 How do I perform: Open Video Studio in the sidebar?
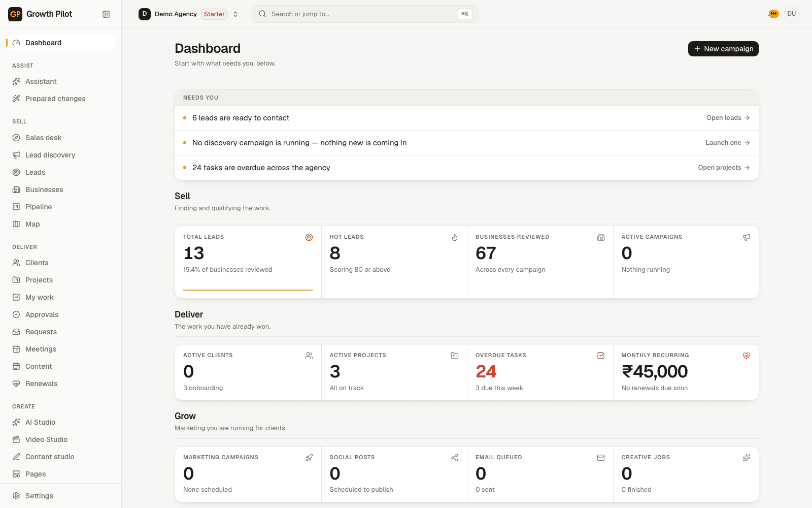pos(60,439)
